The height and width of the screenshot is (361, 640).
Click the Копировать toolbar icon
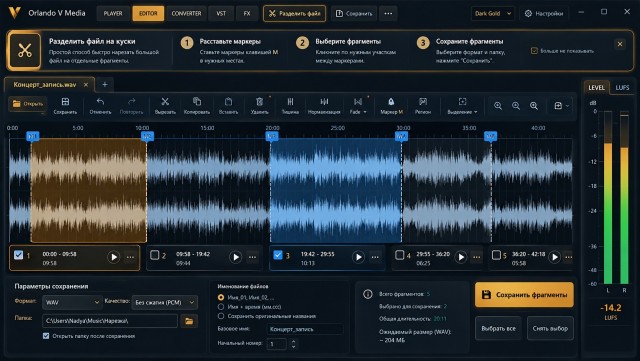coord(197,102)
